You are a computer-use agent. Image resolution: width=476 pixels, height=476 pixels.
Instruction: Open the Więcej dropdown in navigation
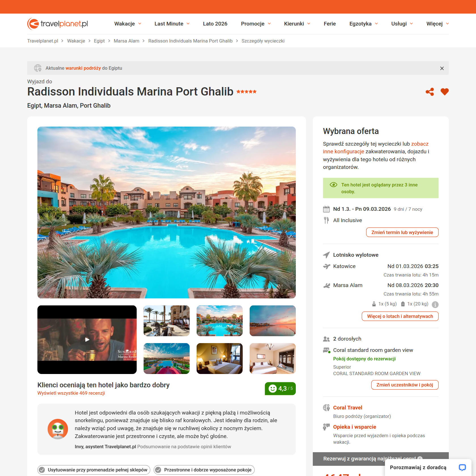point(437,24)
